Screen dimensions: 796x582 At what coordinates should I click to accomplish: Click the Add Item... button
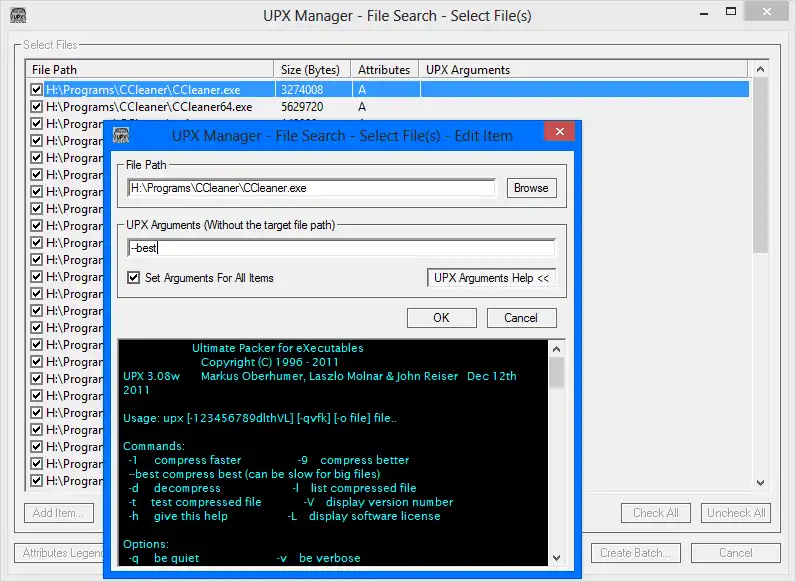click(59, 513)
